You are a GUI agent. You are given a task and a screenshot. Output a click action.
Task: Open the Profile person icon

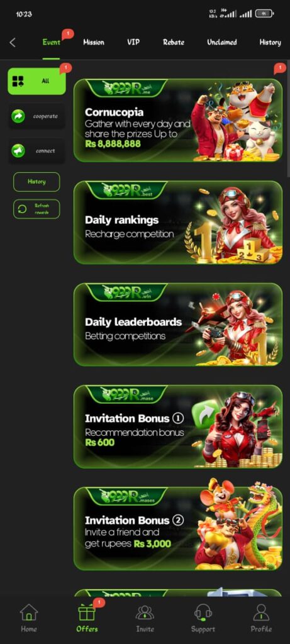pos(261,612)
